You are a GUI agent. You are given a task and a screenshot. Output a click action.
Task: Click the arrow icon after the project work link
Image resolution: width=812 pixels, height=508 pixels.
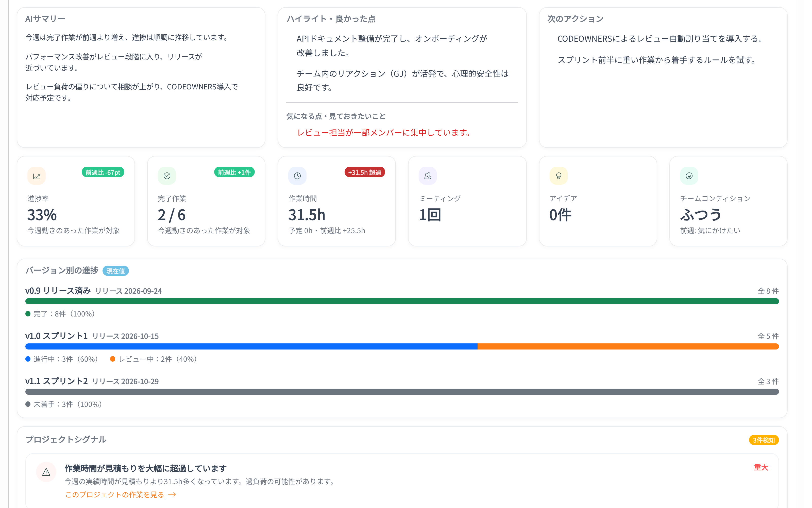(172, 495)
